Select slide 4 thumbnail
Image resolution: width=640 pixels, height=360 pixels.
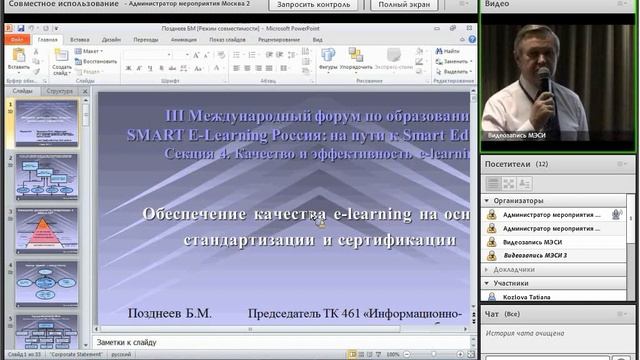click(x=47, y=284)
